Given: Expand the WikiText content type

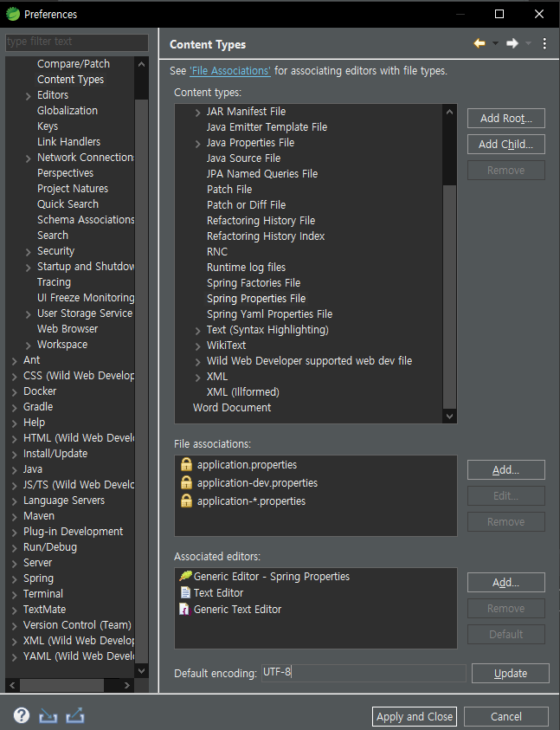Looking at the screenshot, I should point(198,346).
